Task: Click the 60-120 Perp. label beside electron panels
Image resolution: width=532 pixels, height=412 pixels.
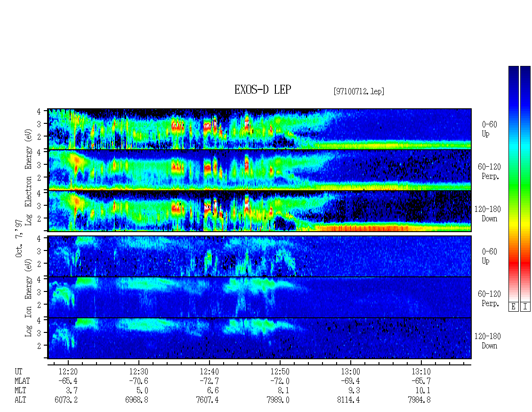Action: tap(489, 171)
